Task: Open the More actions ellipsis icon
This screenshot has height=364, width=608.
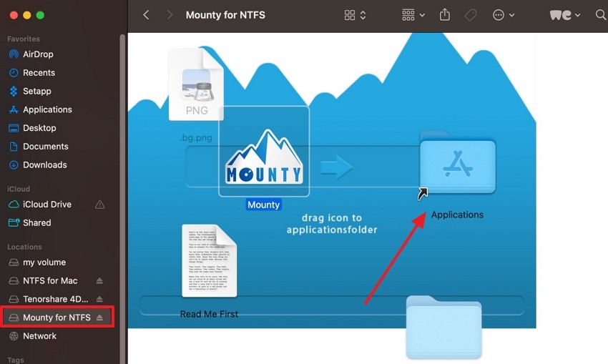Action: tap(499, 15)
